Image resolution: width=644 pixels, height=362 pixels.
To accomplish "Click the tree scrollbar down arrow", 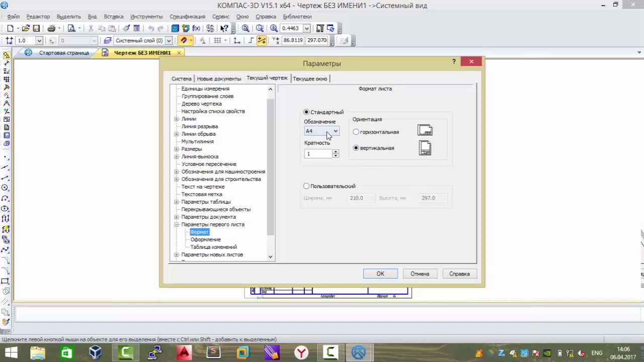I will click(x=271, y=257).
